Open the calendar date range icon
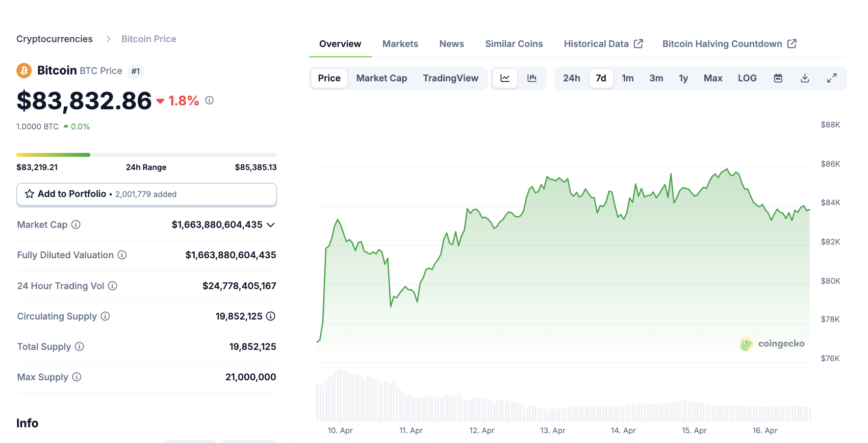868x443 pixels. 777,78
